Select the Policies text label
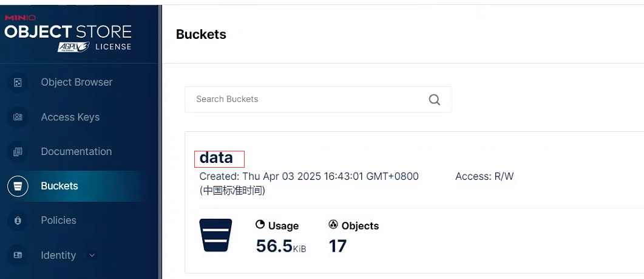Image resolution: width=644 pixels, height=279 pixels. [58, 221]
